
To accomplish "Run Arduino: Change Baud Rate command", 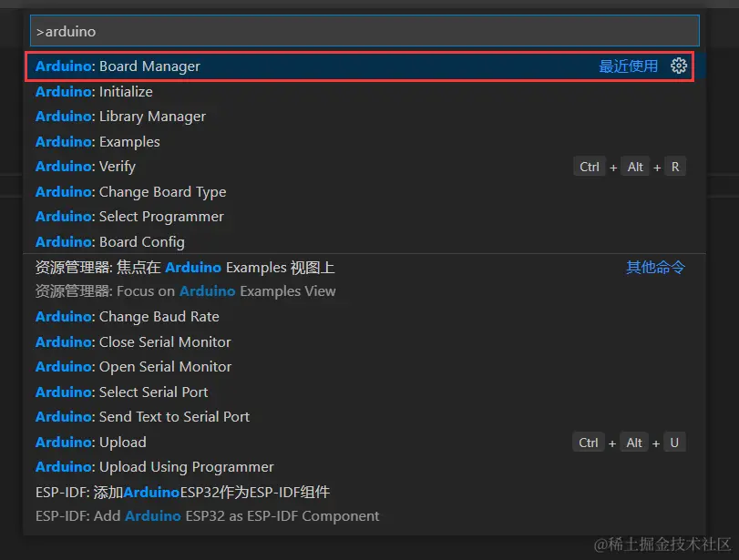I will [364, 317].
